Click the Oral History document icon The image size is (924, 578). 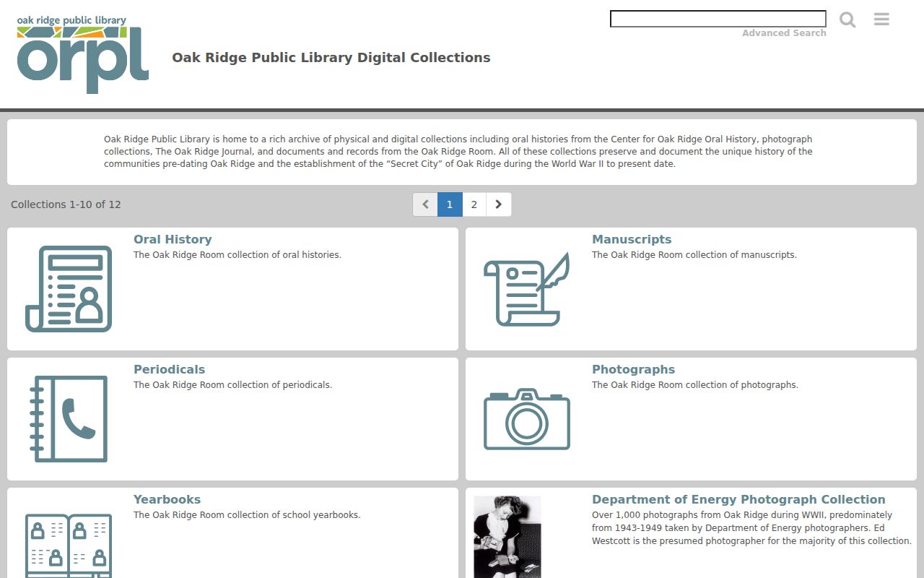point(69,289)
